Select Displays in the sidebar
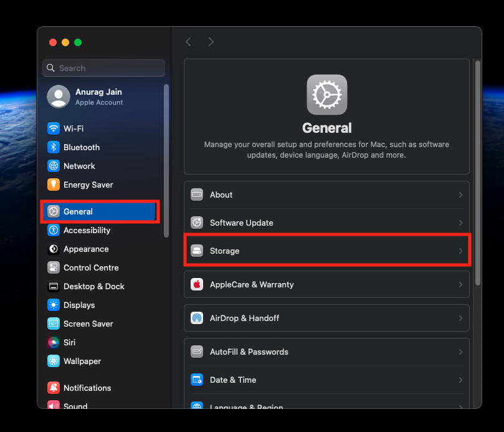The height and width of the screenshot is (432, 504). (x=79, y=305)
